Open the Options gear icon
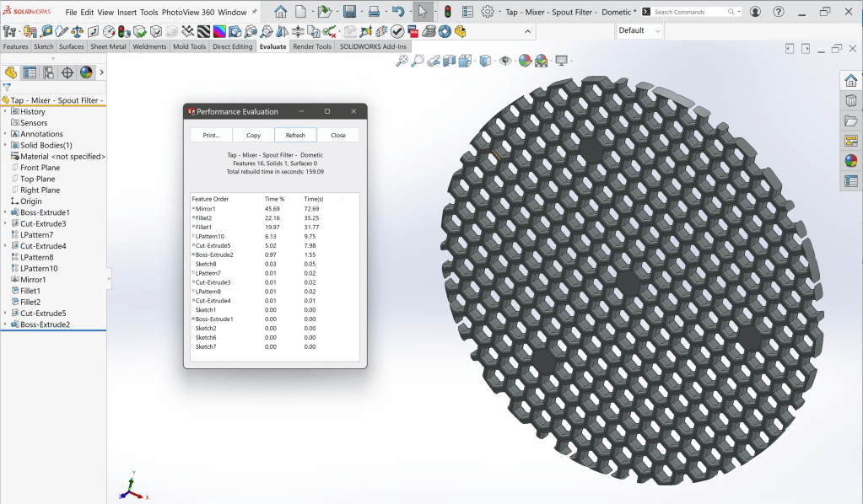The width and height of the screenshot is (863, 504). click(488, 12)
